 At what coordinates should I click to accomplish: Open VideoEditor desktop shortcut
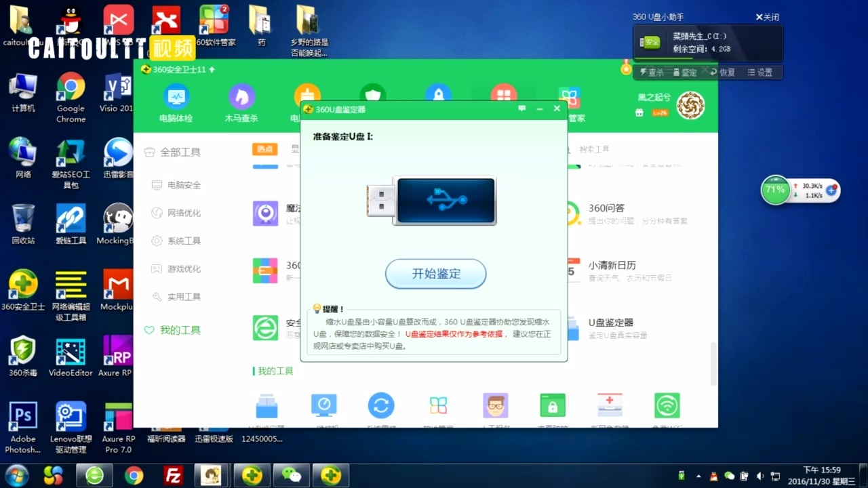(71, 357)
